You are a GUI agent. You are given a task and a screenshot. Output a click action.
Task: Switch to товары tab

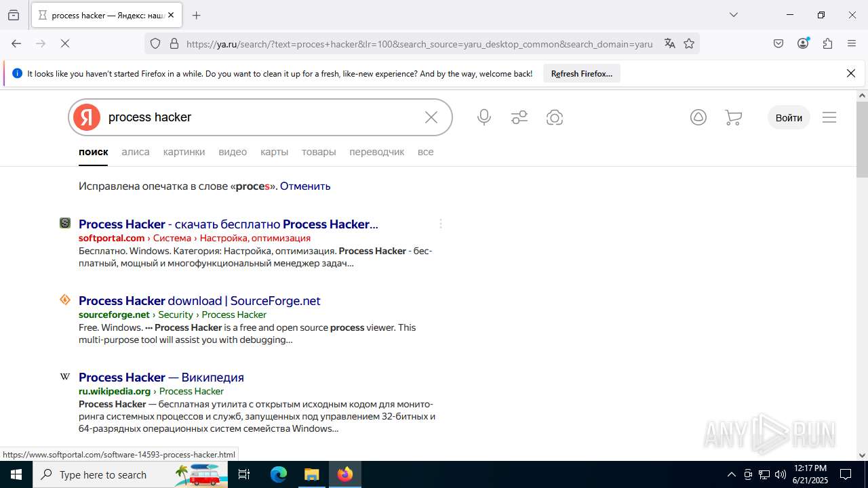point(319,152)
